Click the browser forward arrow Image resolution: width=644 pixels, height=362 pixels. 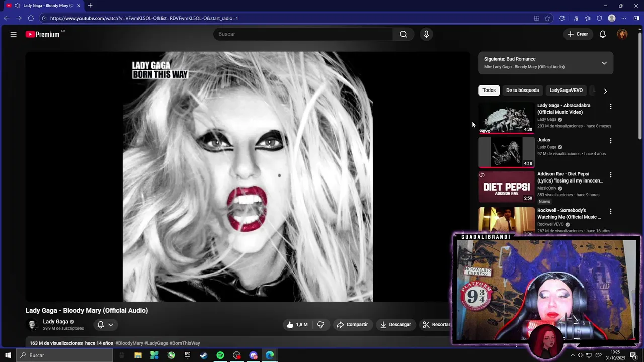tap(19, 18)
